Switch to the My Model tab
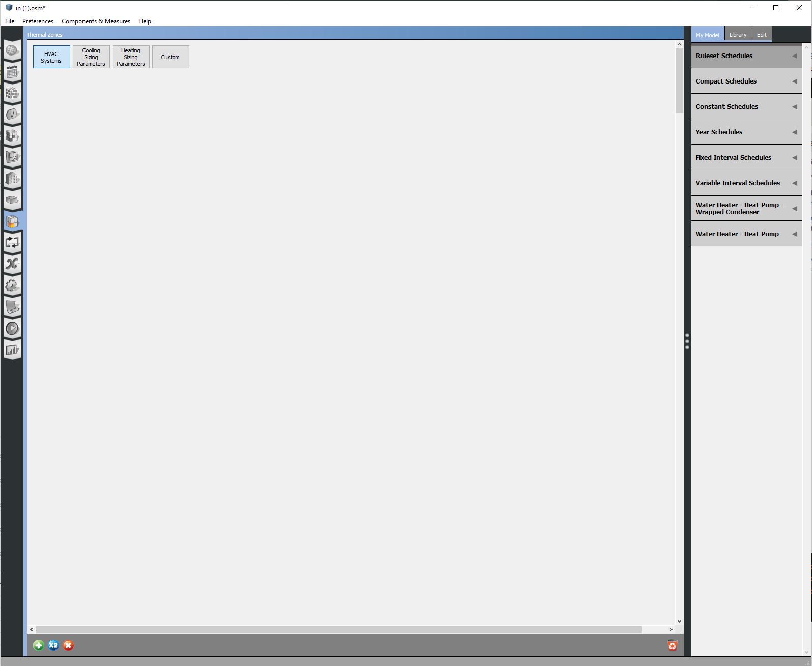 708,35
